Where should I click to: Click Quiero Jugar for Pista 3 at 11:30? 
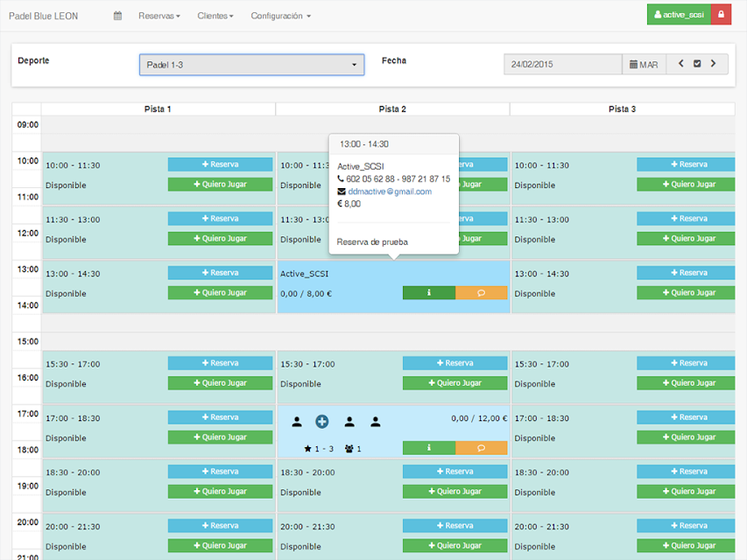click(x=686, y=239)
